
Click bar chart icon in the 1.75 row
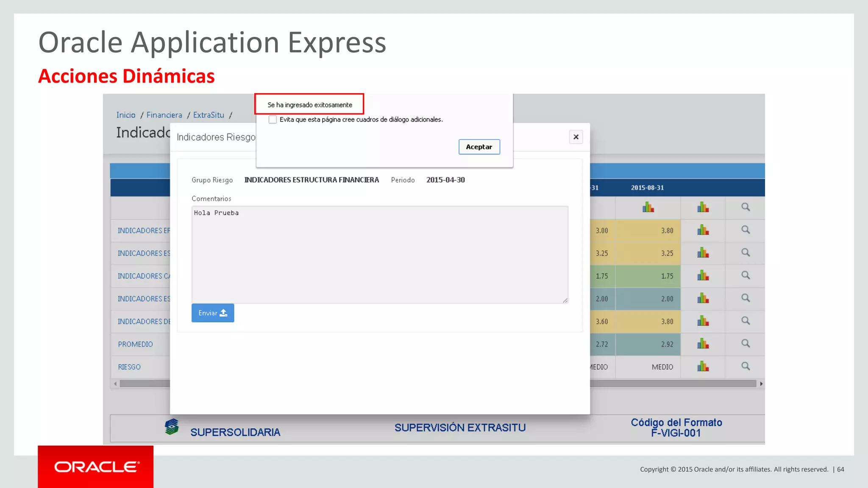703,275
